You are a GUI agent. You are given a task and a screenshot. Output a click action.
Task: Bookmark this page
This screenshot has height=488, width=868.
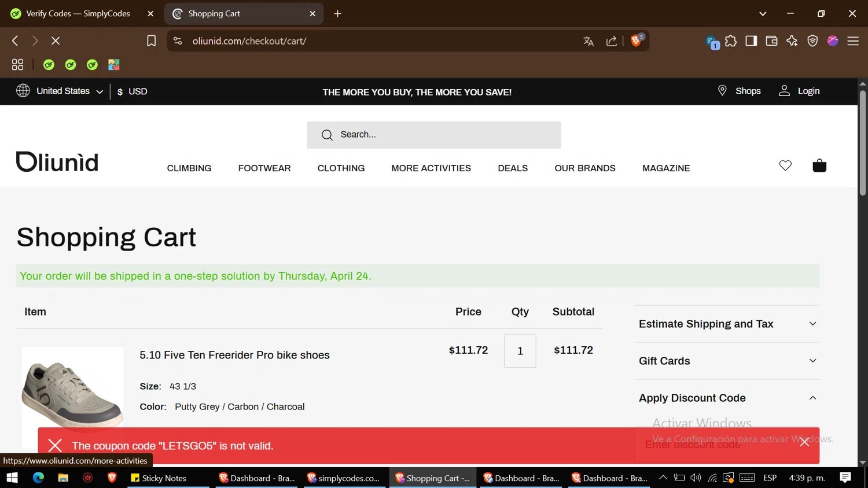point(152,41)
